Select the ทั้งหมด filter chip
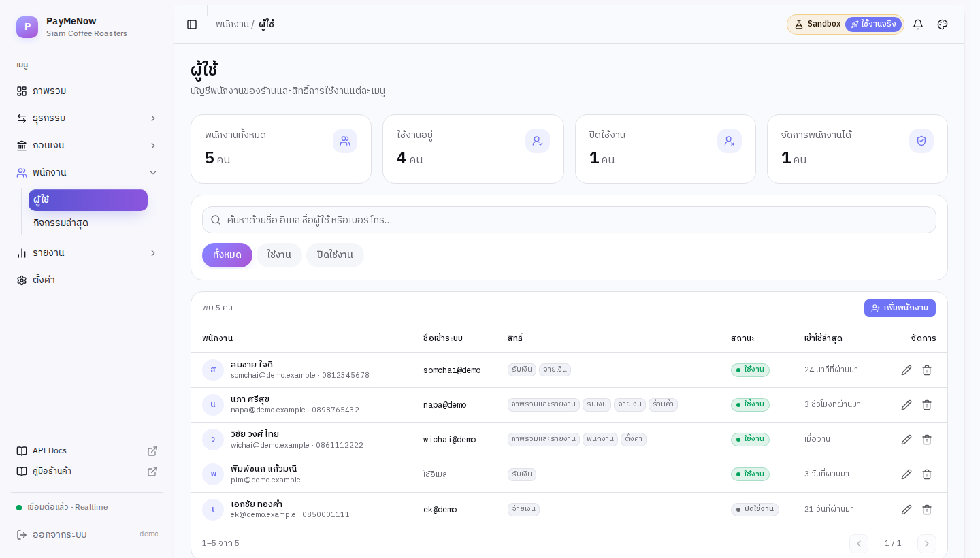 (x=227, y=255)
